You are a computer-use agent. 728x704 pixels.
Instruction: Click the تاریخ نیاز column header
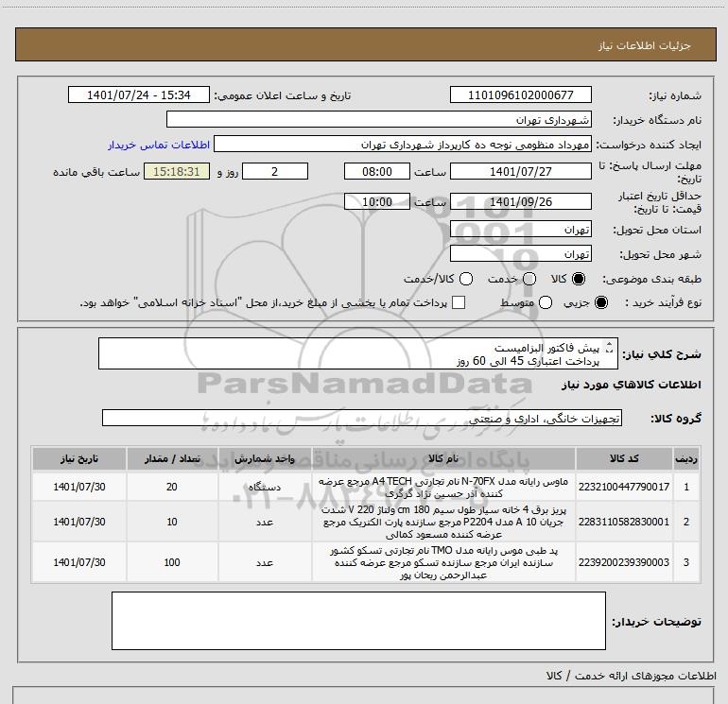point(78,458)
